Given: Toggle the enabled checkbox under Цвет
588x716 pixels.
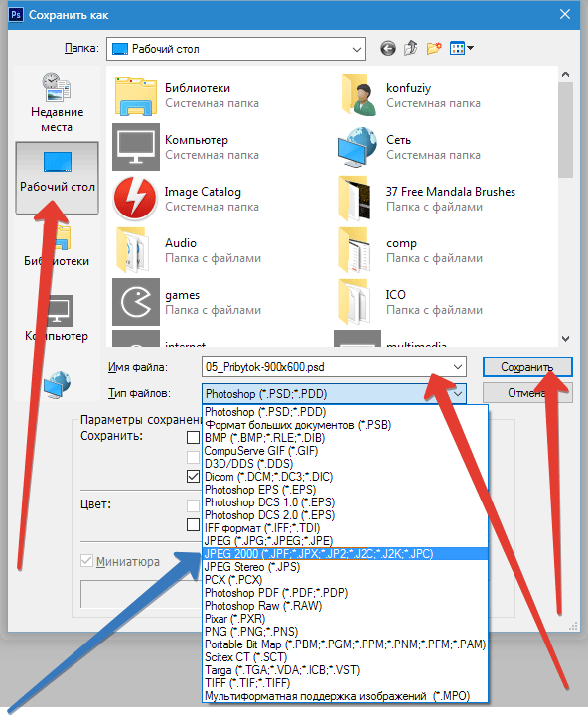Looking at the screenshot, I should point(193,524).
